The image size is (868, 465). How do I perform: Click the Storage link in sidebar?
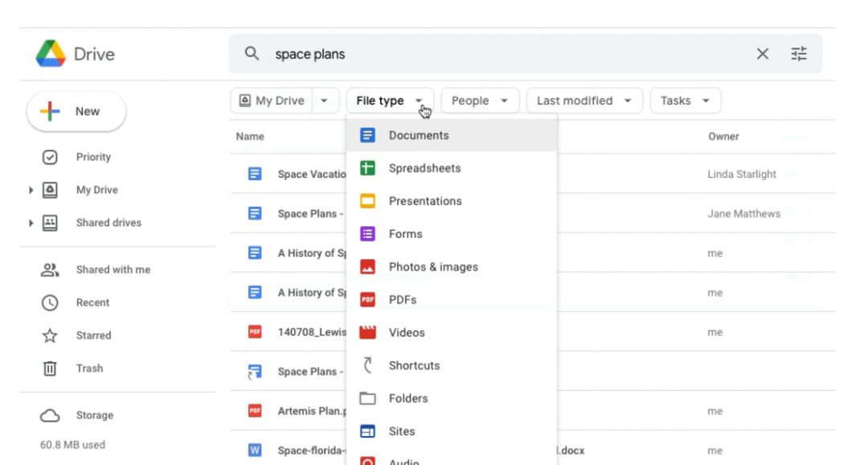point(94,415)
